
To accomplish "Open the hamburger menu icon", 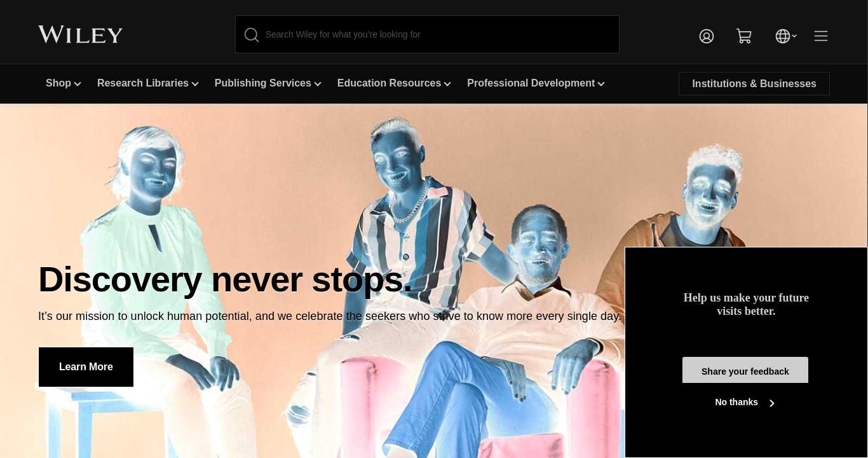I will (x=821, y=36).
